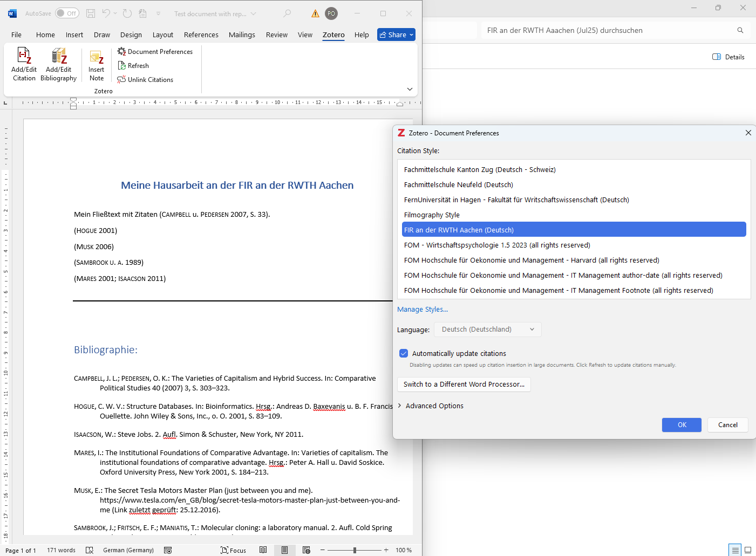756x556 pixels.
Task: Confirm the dialog with OK
Action: pyautogui.click(x=682, y=425)
